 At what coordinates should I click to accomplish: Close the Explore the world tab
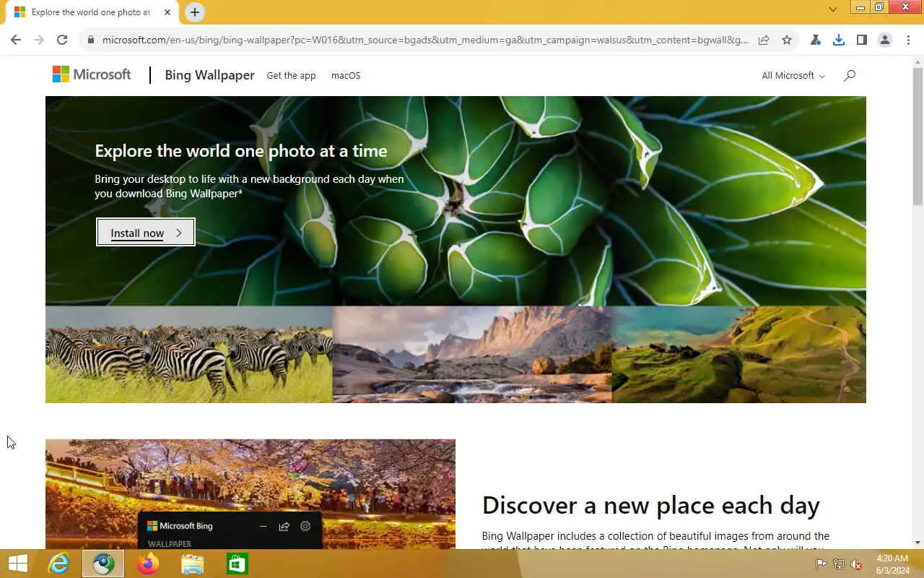click(x=167, y=12)
